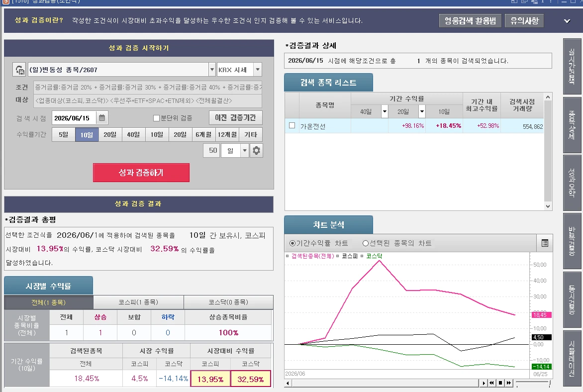Click the highlighted 13.95% KOSPI excess cell
This screenshot has width=583, height=392.
pos(210,379)
